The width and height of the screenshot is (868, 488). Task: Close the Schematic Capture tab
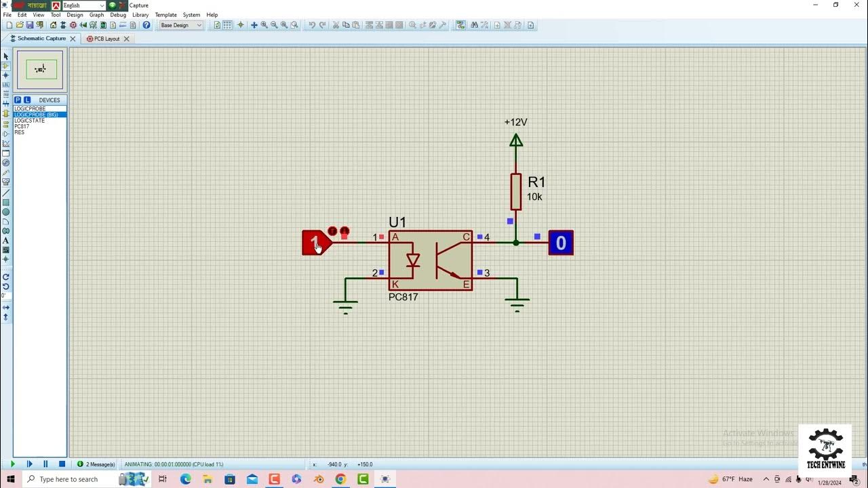click(73, 39)
